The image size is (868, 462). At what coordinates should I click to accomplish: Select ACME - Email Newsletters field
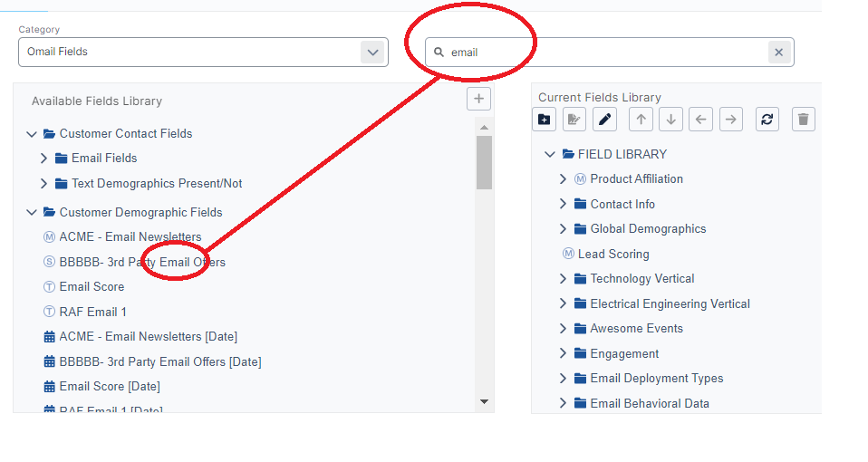coord(130,237)
